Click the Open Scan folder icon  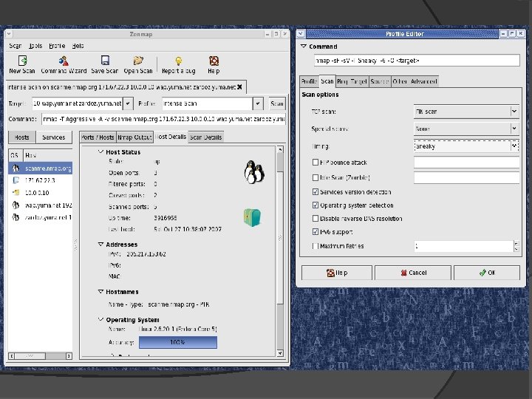[138, 61]
